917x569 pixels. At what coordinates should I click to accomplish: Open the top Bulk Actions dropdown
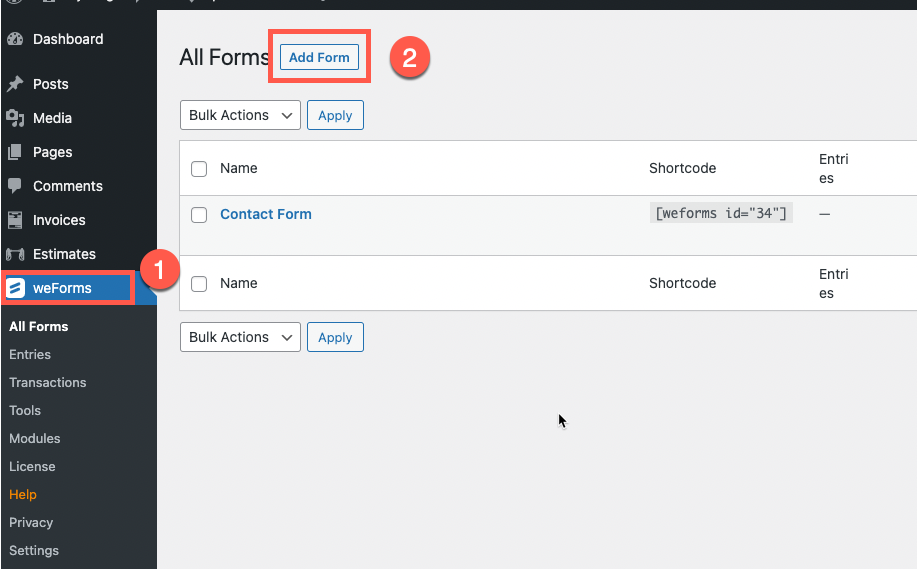click(240, 116)
